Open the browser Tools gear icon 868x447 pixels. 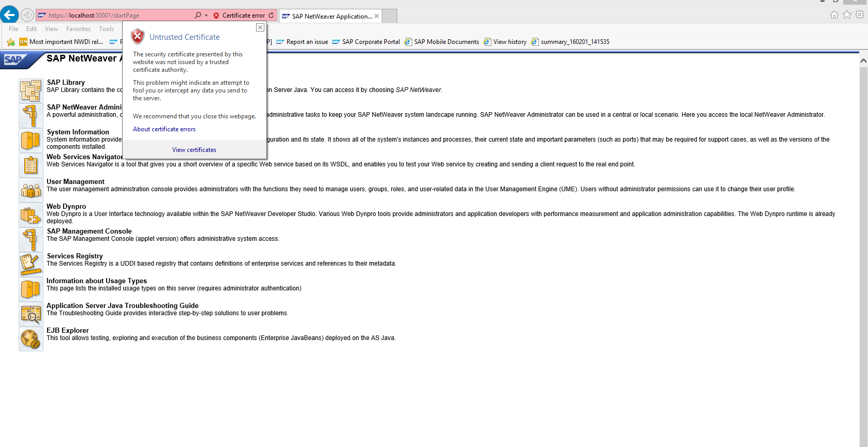pos(860,15)
